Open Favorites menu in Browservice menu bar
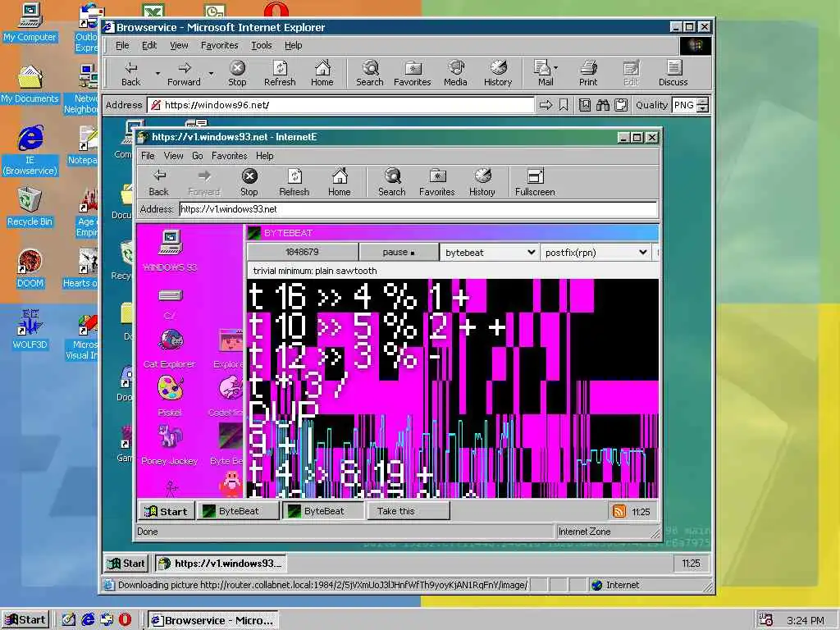Screen dimensions: 840x630 coord(219,46)
